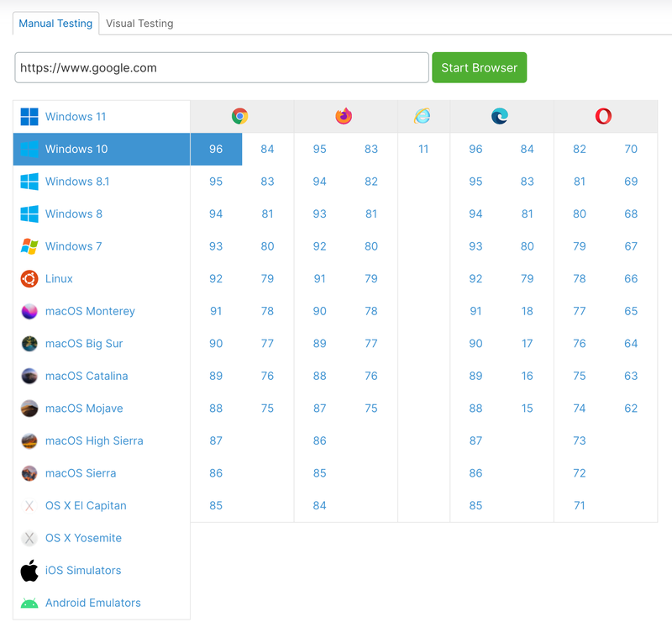Pick Opera version 73

point(580,440)
